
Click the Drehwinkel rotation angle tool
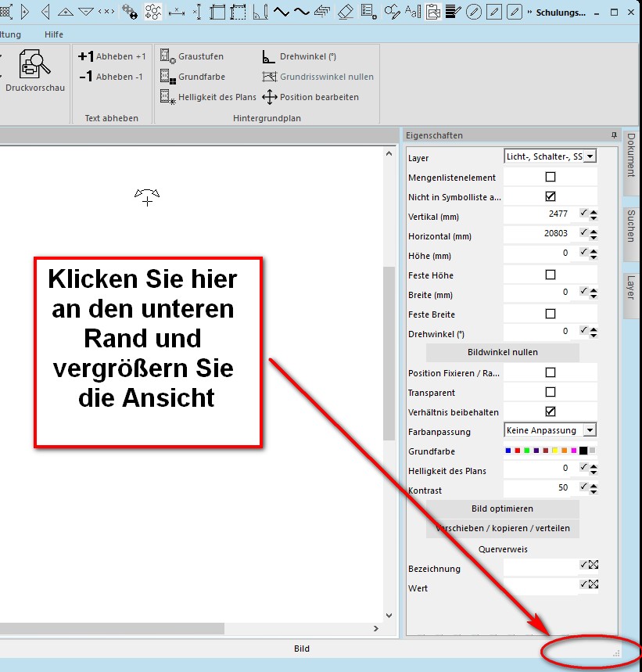click(268, 56)
